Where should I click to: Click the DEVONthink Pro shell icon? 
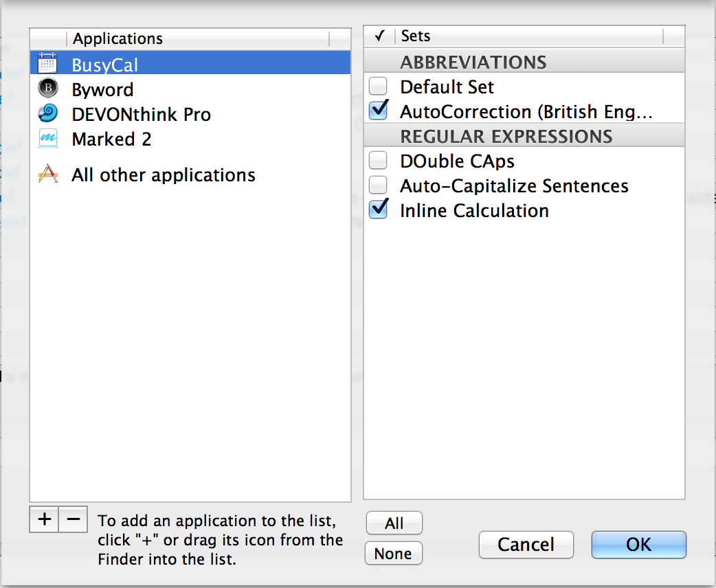click(x=48, y=113)
